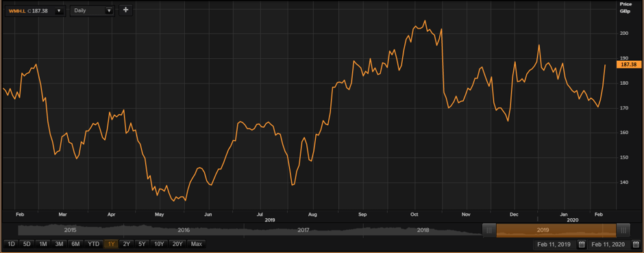Open the WMH.L symbol dropdown arrow
Image resolution: width=644 pixels, height=253 pixels.
pyautogui.click(x=59, y=11)
